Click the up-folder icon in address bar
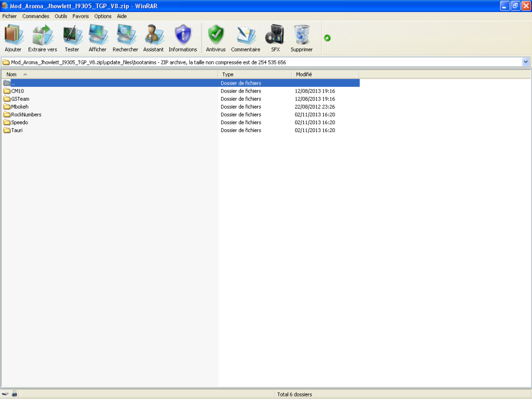 [x=6, y=62]
